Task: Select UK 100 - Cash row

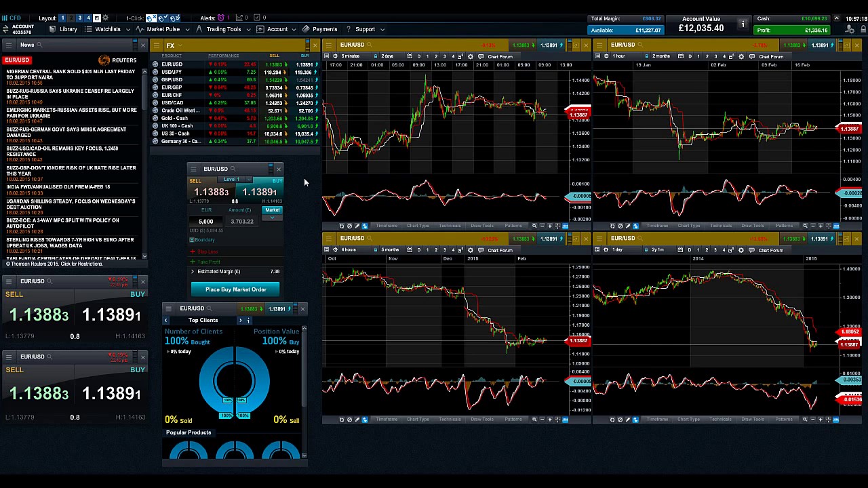Action: [234, 125]
